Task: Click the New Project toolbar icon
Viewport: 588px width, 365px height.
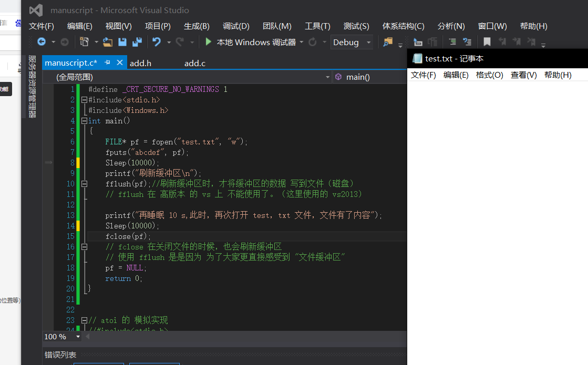Action: [x=85, y=42]
